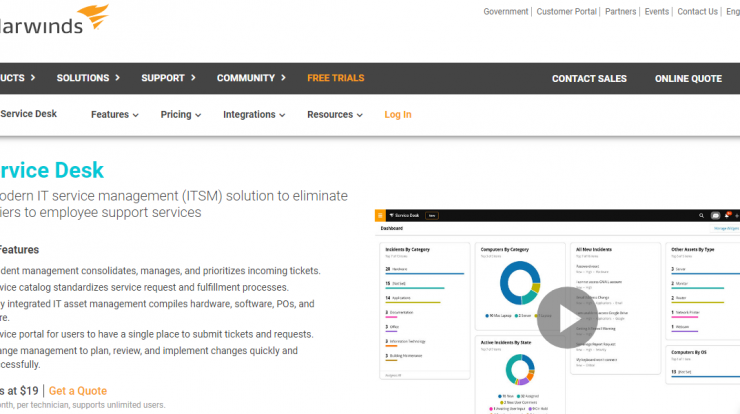Image resolution: width=740 pixels, height=414 pixels.
Task: Click the All New Incidents widget title
Action: (594, 249)
